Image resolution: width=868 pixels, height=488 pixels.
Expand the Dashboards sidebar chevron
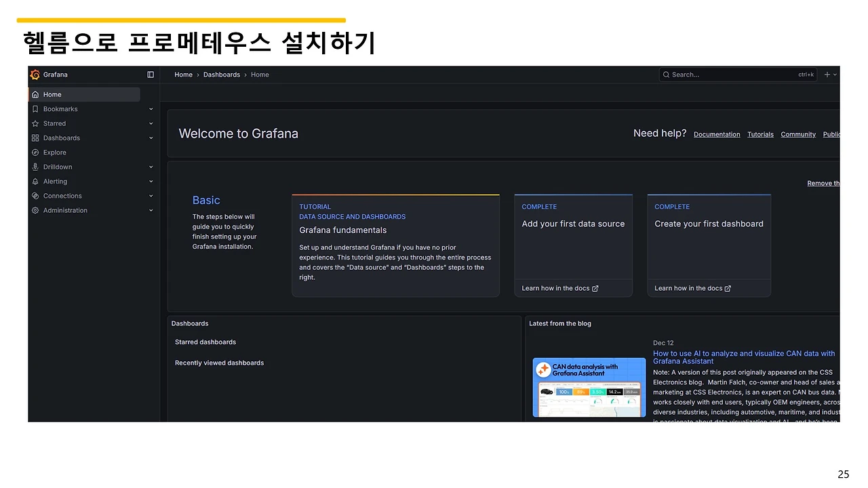pos(151,138)
